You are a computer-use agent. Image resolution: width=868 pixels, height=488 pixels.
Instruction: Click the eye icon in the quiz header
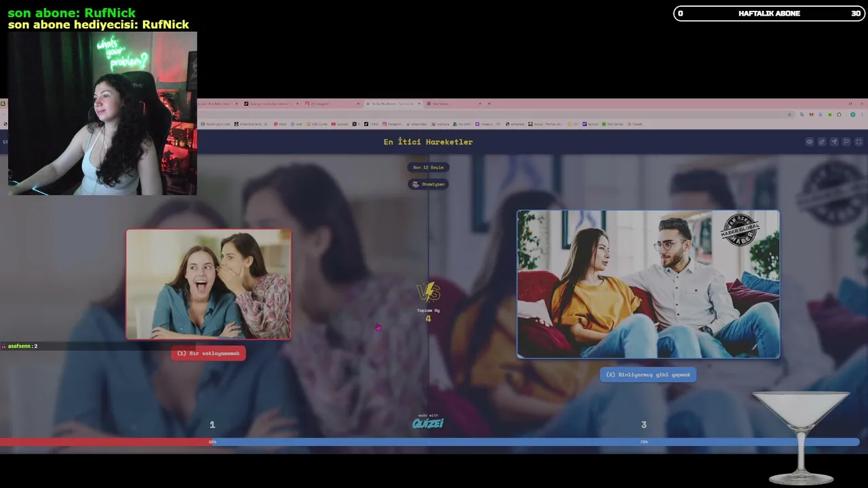pos(809,142)
